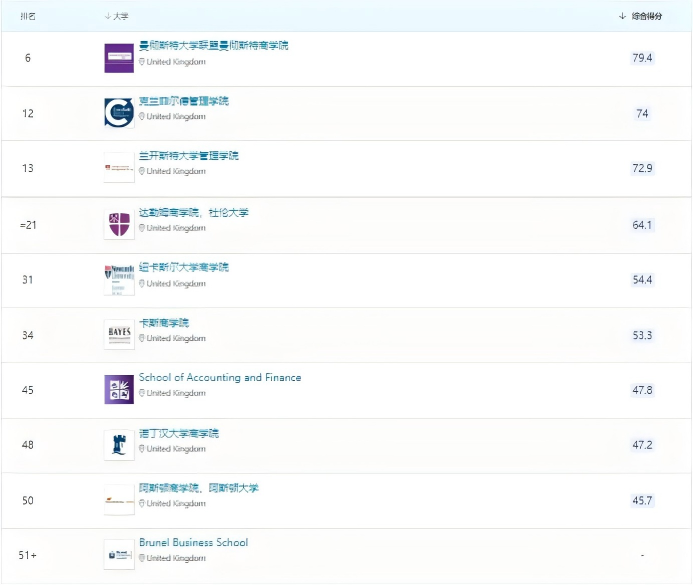Select score 74 cell
693x585 pixels.
click(x=642, y=114)
